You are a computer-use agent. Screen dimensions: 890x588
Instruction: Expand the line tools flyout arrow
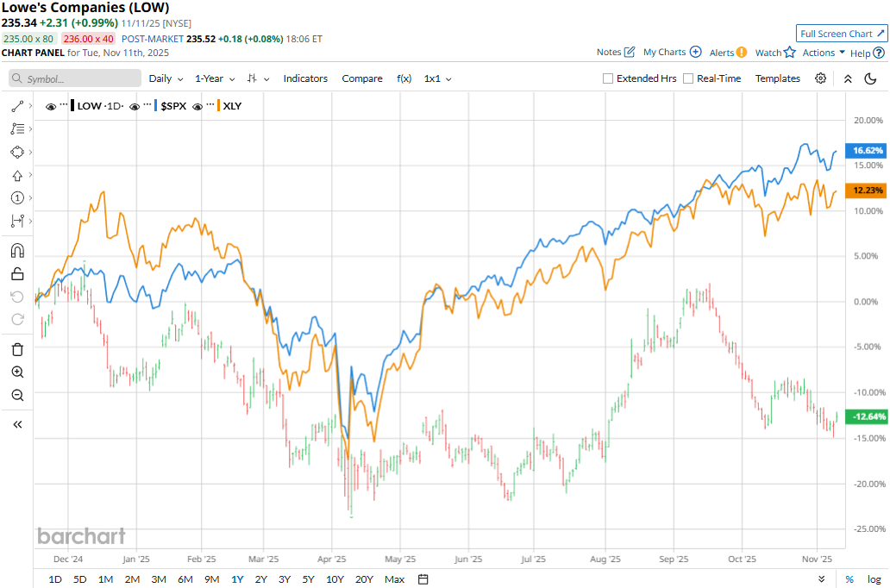(x=30, y=106)
